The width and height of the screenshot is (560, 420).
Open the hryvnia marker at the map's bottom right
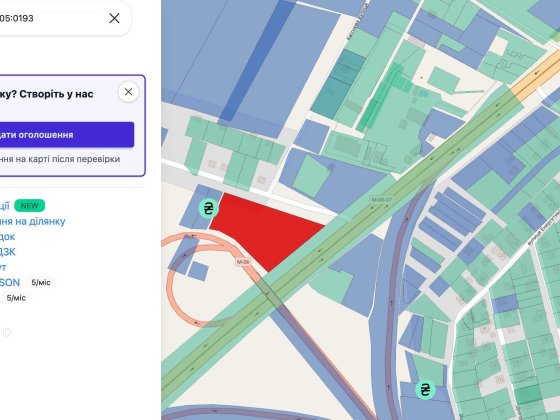pyautogui.click(x=425, y=389)
